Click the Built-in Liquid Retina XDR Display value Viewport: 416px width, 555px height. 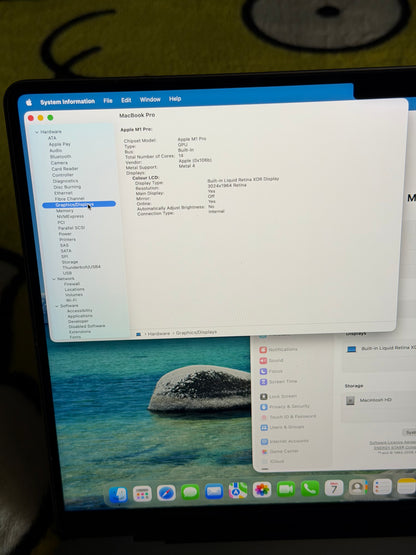(x=243, y=179)
